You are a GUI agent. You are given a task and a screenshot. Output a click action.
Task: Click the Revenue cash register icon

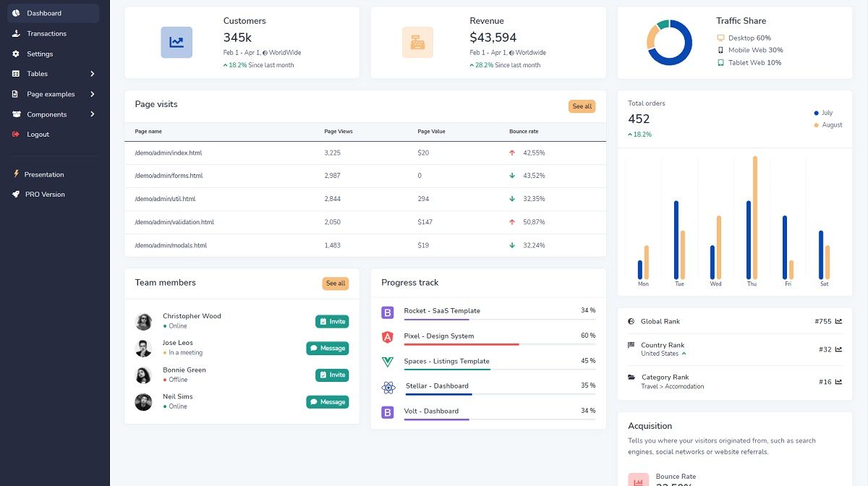click(418, 41)
